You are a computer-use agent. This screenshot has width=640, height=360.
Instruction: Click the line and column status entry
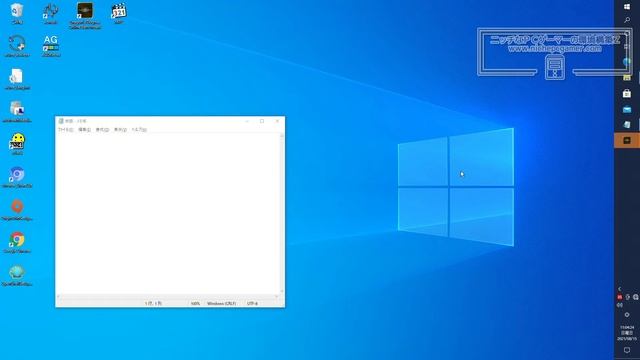click(x=153, y=303)
